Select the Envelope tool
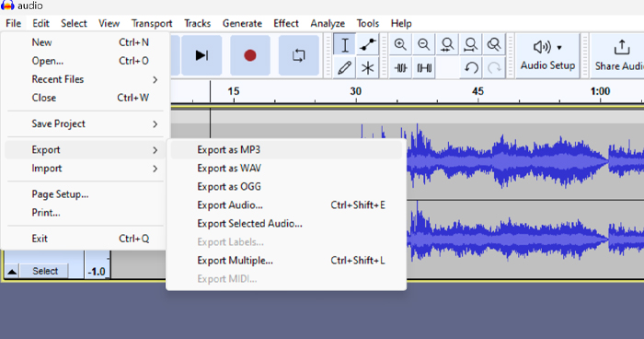Image resolution: width=644 pixels, height=339 pixels. point(368,44)
